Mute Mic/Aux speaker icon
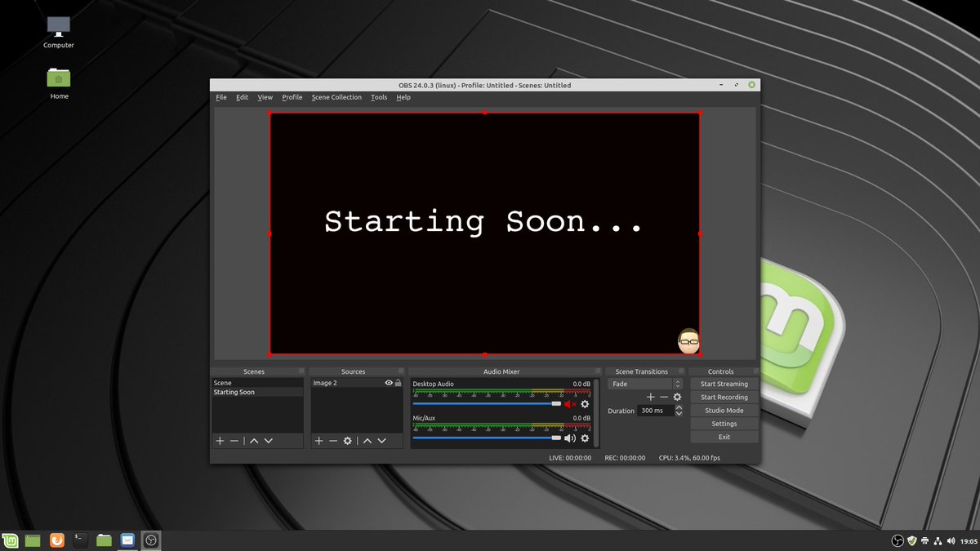The height and width of the screenshot is (551, 980). (x=570, y=438)
